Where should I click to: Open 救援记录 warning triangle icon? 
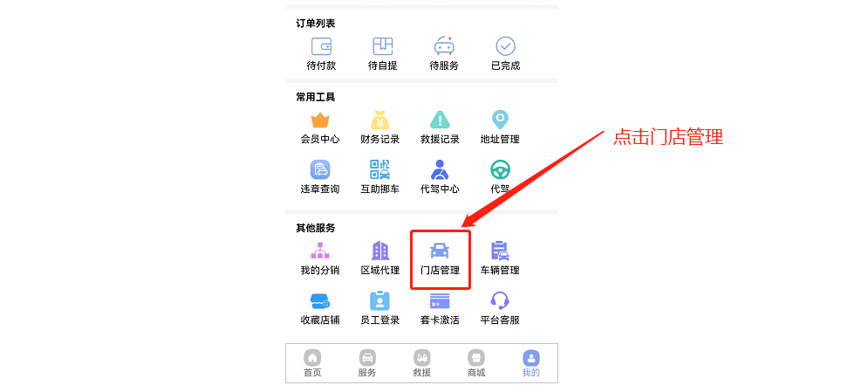(x=440, y=120)
